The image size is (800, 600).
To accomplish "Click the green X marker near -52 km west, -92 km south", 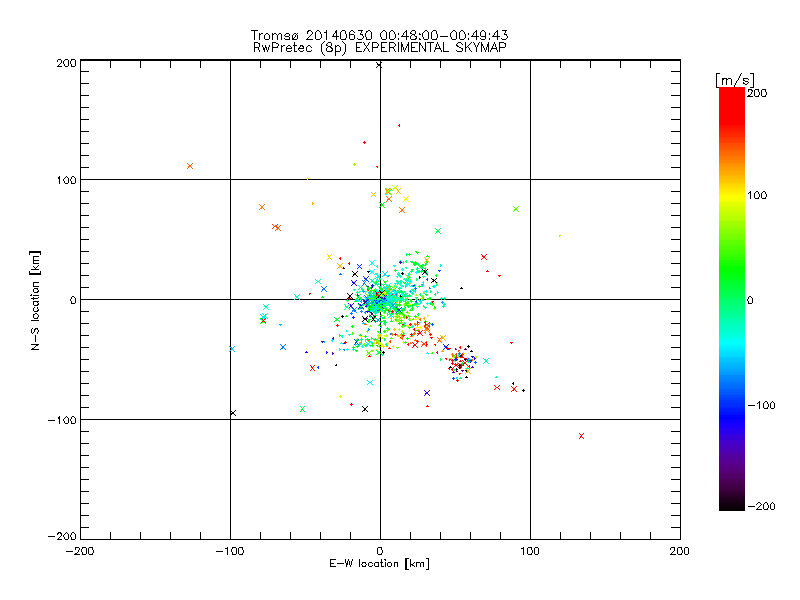I will (x=302, y=409).
